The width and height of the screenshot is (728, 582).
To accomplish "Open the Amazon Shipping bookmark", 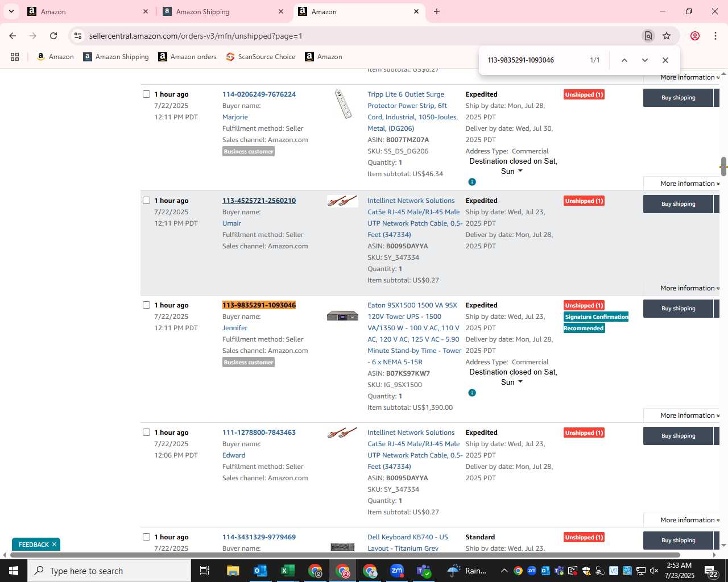I will (116, 57).
